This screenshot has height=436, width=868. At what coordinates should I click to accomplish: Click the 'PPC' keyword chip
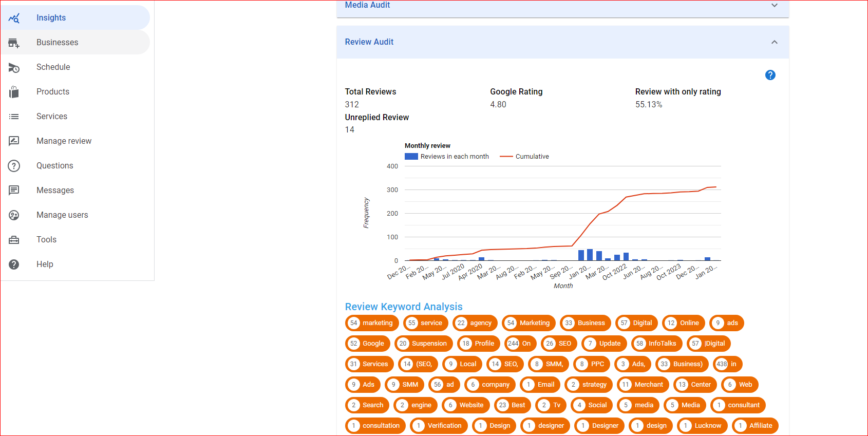point(592,364)
